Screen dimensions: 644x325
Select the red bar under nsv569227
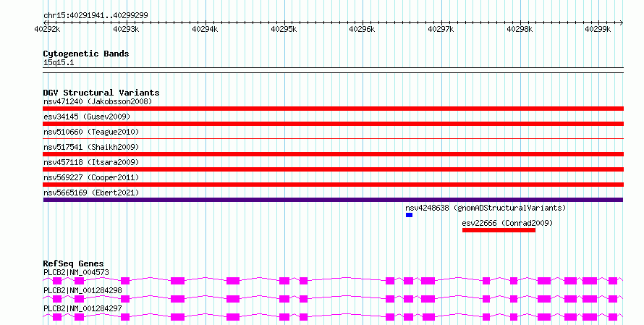(x=333, y=185)
